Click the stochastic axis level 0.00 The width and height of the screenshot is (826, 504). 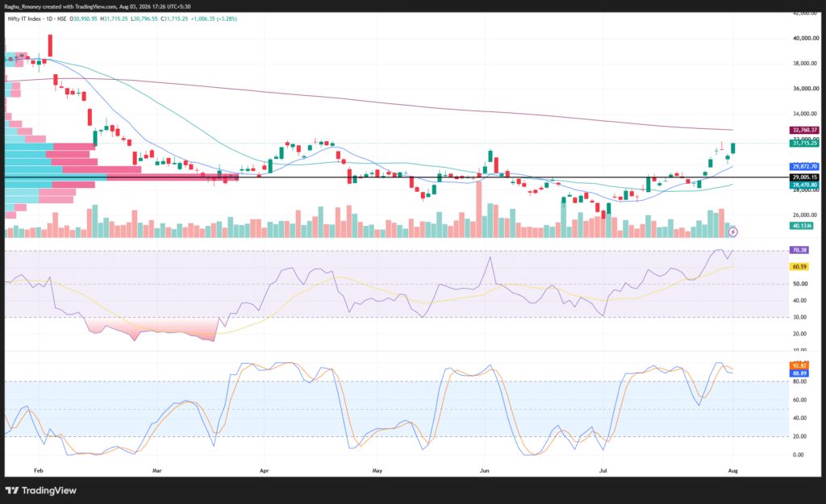pos(799,455)
